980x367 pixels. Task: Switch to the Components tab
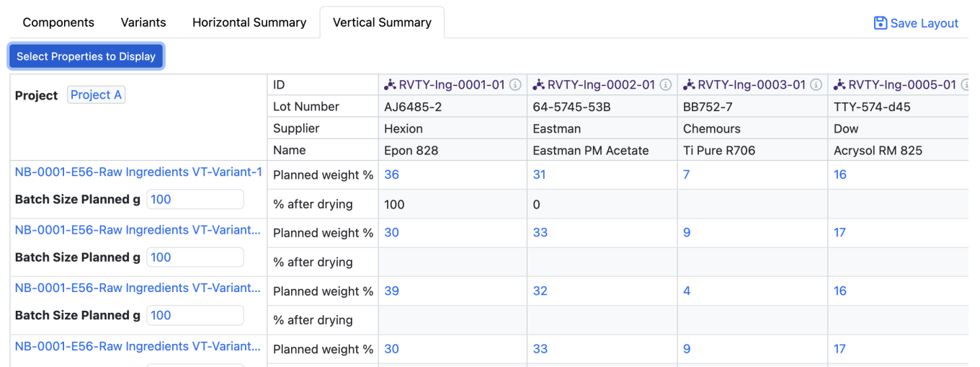coord(58,22)
